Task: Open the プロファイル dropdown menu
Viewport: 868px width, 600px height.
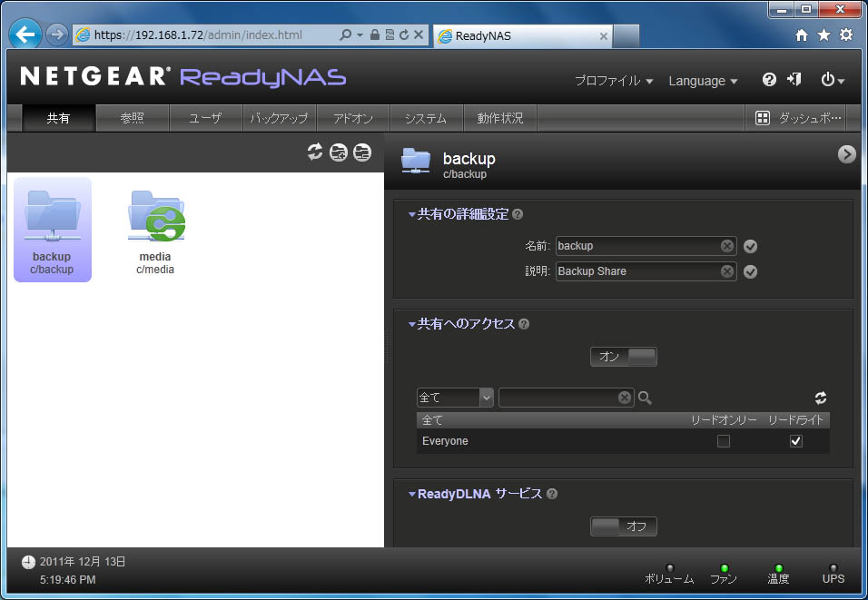Action: point(614,81)
